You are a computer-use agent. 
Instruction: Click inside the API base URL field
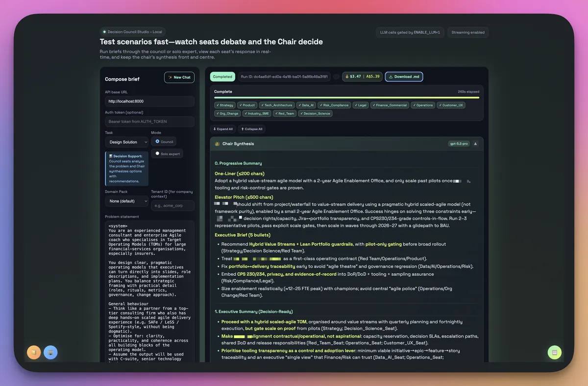tap(149, 101)
